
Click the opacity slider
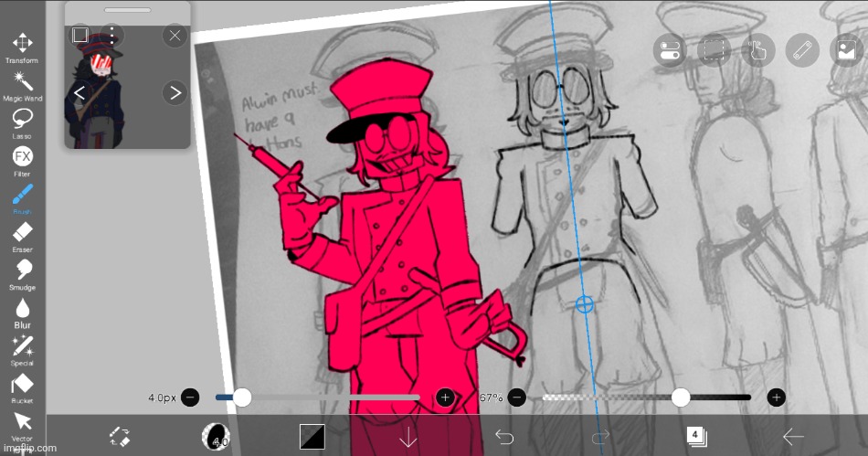tap(647, 398)
